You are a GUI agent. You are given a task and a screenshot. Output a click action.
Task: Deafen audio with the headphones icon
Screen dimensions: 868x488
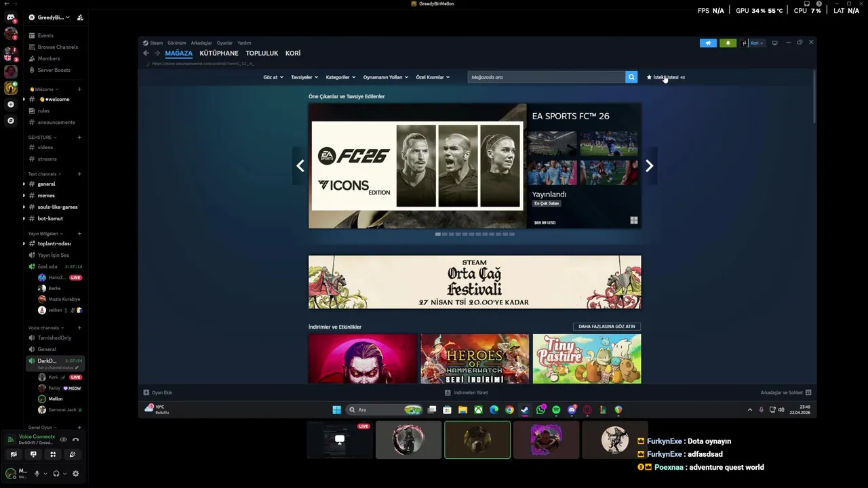(56, 474)
